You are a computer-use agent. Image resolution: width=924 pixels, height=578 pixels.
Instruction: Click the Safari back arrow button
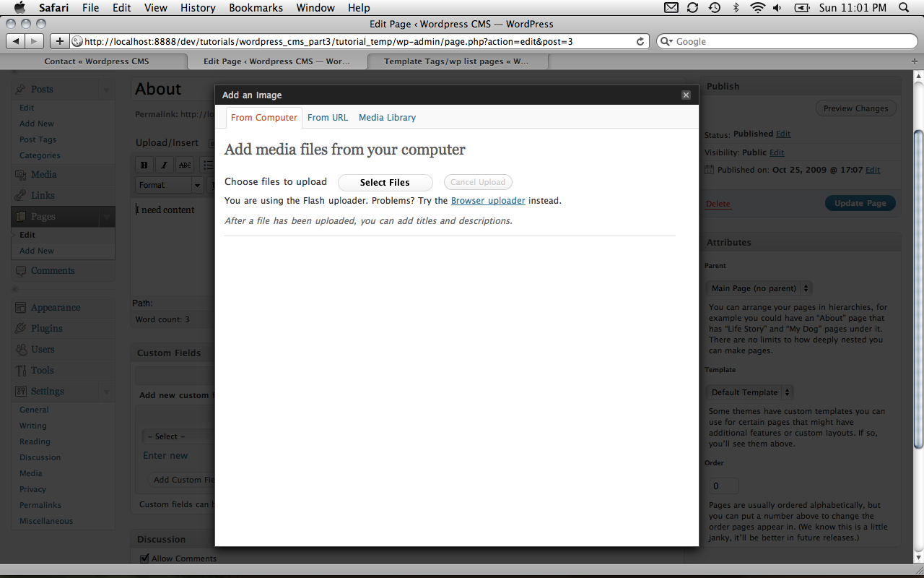(15, 42)
